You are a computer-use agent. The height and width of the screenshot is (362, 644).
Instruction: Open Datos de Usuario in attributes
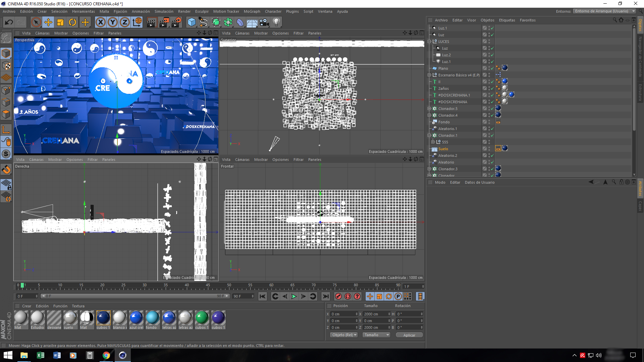tap(480, 182)
